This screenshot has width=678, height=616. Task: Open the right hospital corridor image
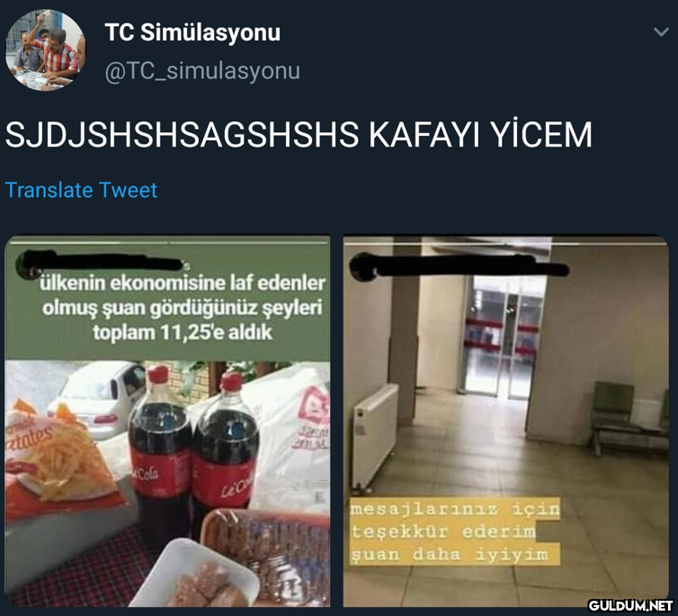pyautogui.click(x=506, y=421)
